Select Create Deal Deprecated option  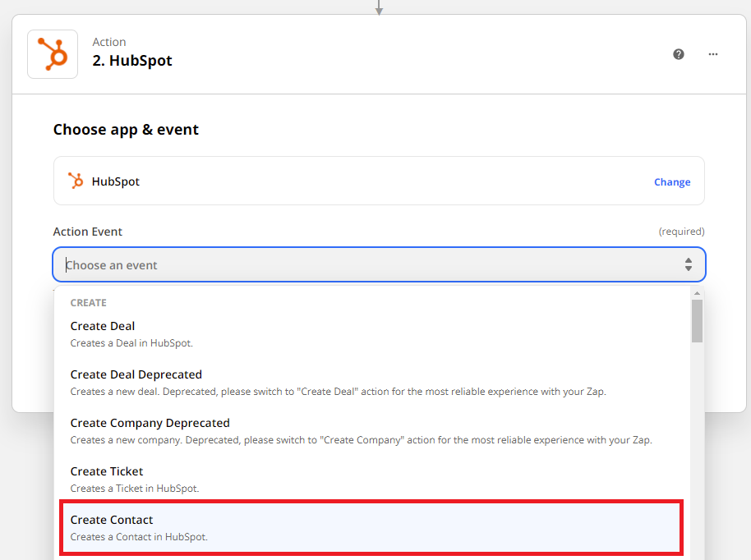(x=372, y=383)
